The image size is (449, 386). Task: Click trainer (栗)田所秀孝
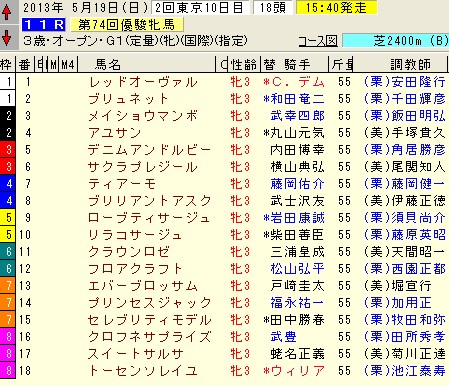click(405, 337)
